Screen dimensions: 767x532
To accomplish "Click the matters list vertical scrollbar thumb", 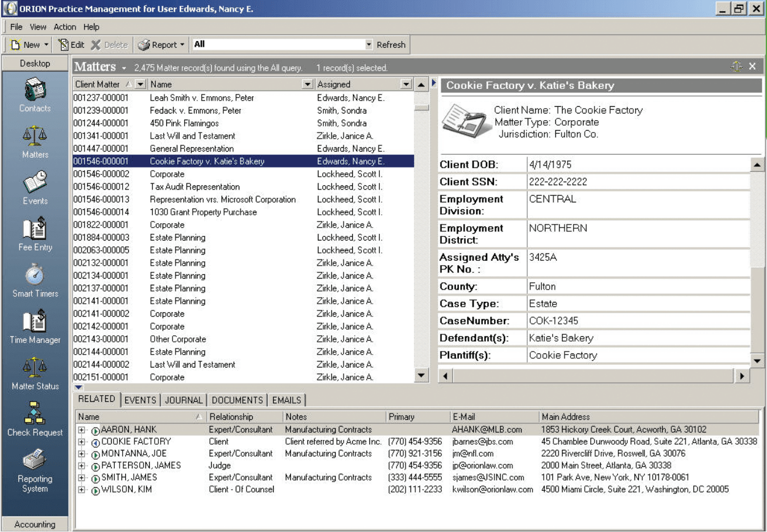I will click(x=421, y=106).
